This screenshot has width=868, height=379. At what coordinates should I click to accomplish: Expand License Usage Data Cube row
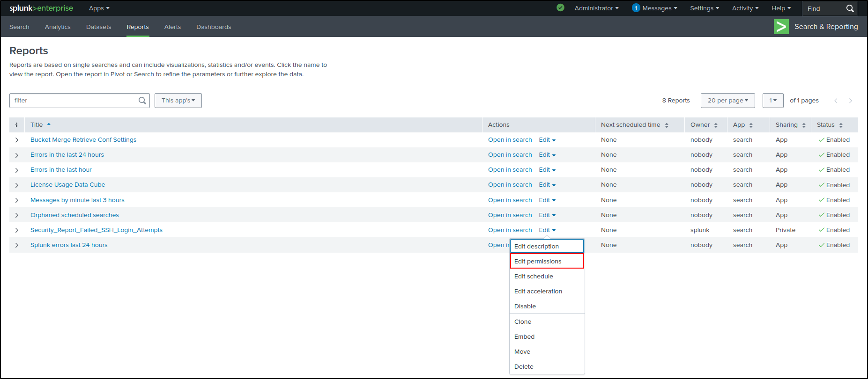[x=17, y=185]
